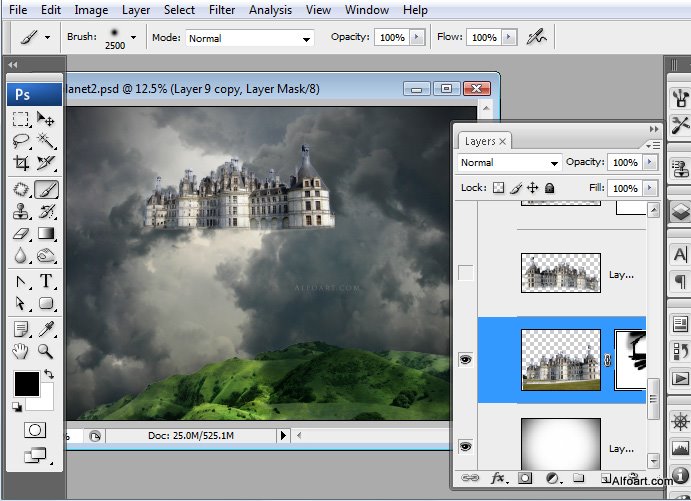Viewport: 691px width, 501px height.
Task: Select the Eraser tool
Action: (21, 234)
